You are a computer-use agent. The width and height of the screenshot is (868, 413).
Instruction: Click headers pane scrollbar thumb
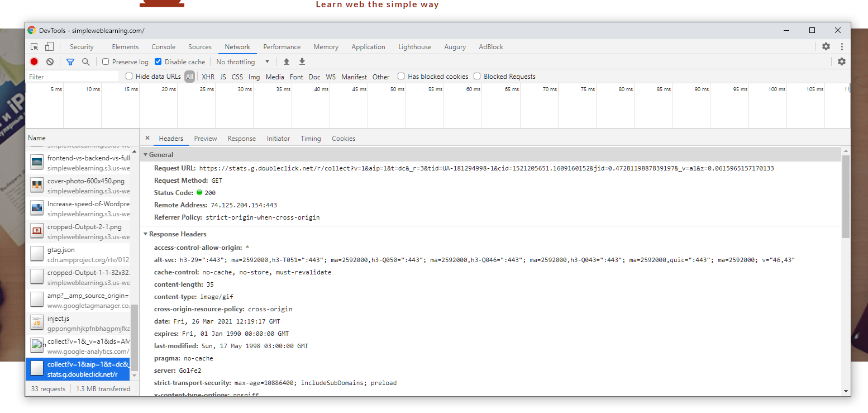(x=846, y=197)
